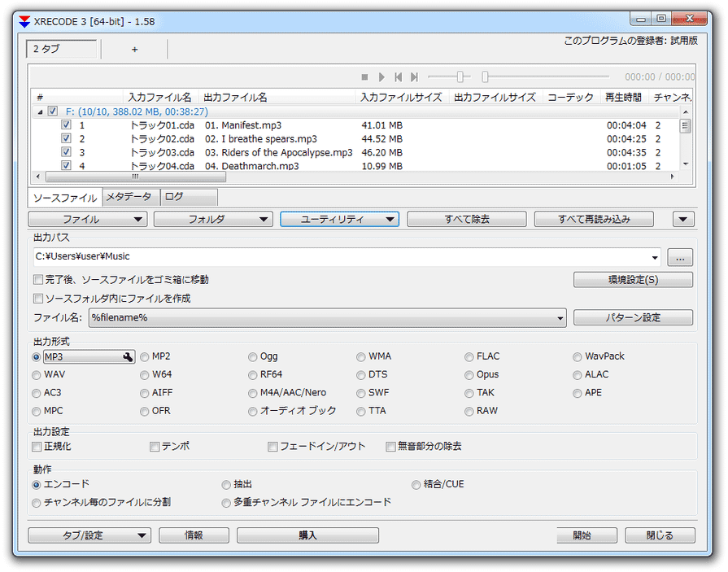Open 環境設定(S) preferences
This screenshot has height=572, width=728.
pyautogui.click(x=634, y=280)
